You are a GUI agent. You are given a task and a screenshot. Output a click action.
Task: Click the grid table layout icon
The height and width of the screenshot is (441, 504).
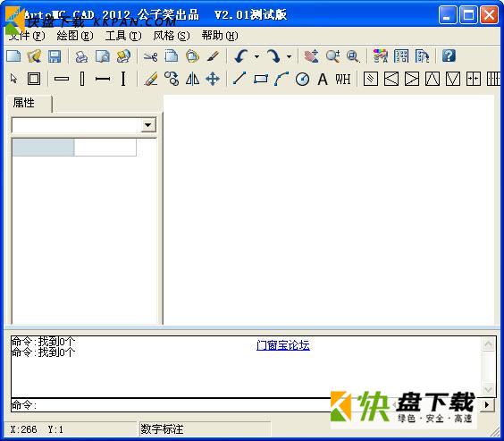pyautogui.click(x=401, y=56)
